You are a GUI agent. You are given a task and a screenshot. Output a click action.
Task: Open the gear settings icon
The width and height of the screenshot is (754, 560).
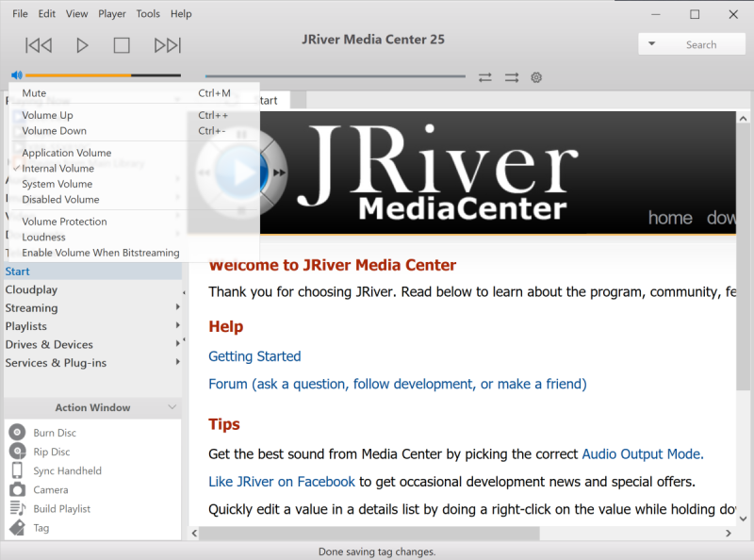537,77
